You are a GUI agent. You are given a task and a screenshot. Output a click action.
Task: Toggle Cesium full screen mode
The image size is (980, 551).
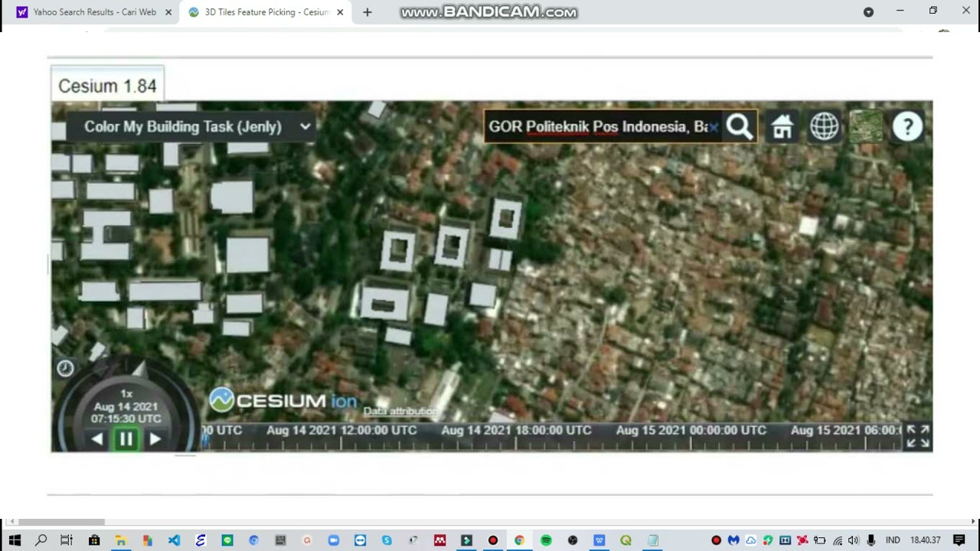(x=917, y=437)
